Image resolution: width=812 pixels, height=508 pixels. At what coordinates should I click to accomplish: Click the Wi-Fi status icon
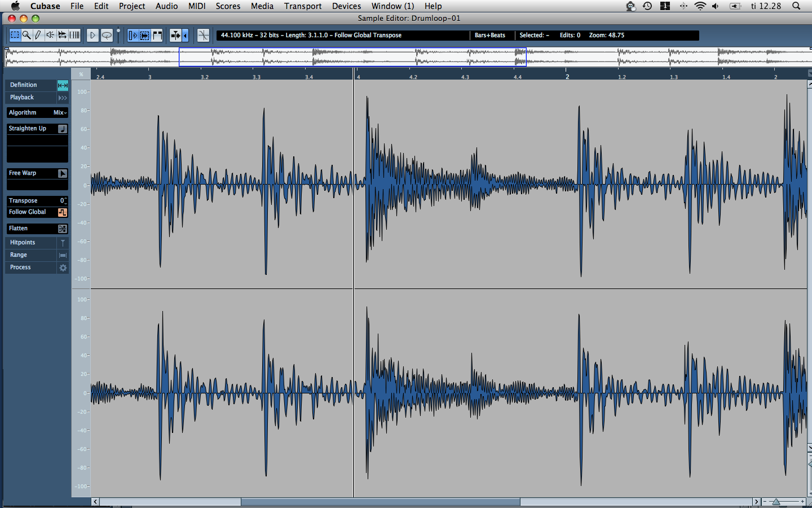pyautogui.click(x=700, y=6)
